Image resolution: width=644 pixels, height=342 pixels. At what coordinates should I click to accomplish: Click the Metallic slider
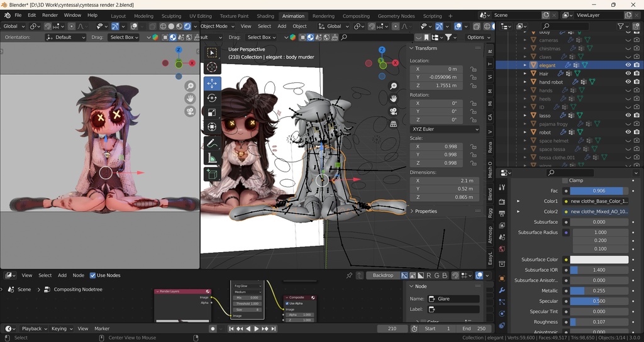[599, 290]
